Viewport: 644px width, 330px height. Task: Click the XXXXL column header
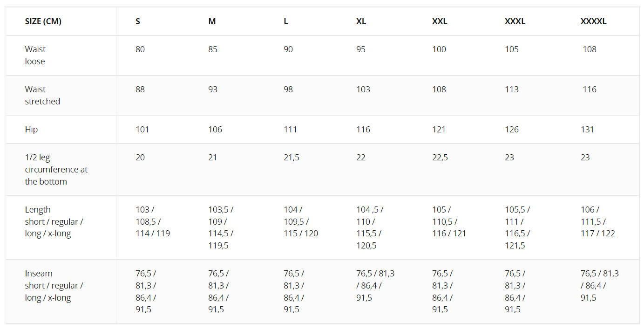point(594,21)
